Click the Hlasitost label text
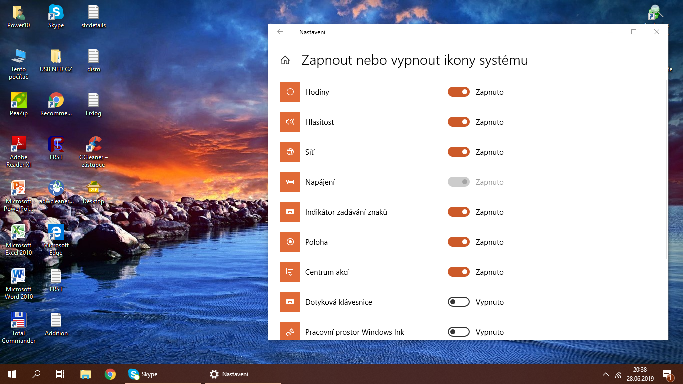The width and height of the screenshot is (683, 384). tap(320, 122)
